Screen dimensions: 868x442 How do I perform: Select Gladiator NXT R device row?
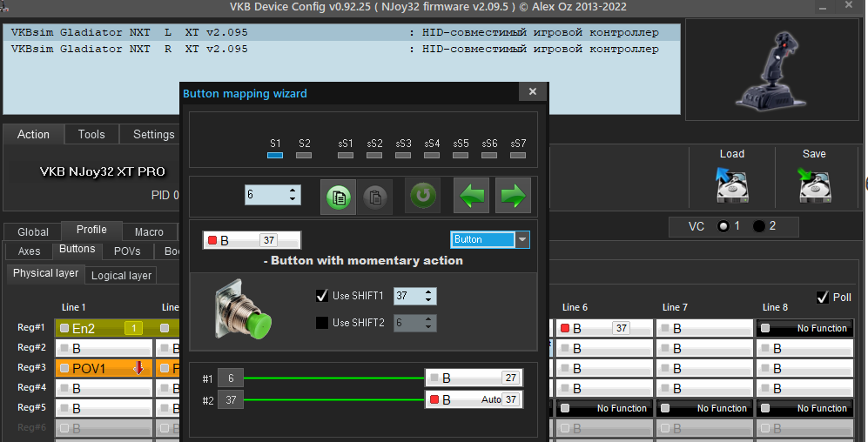(341, 50)
